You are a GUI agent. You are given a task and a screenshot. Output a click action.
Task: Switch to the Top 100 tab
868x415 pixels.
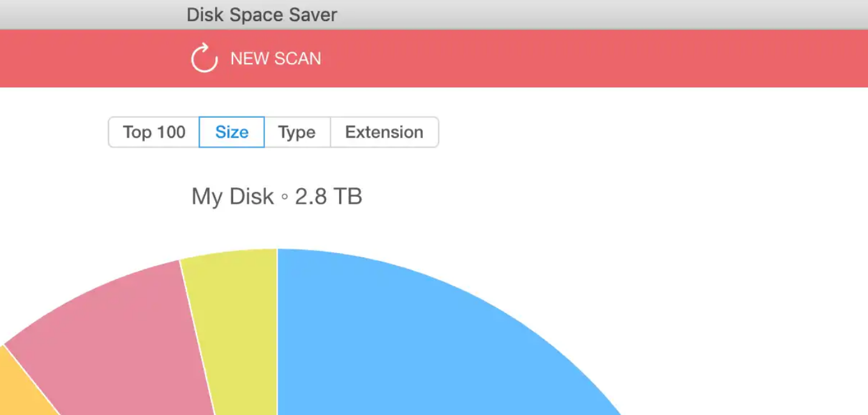(153, 132)
